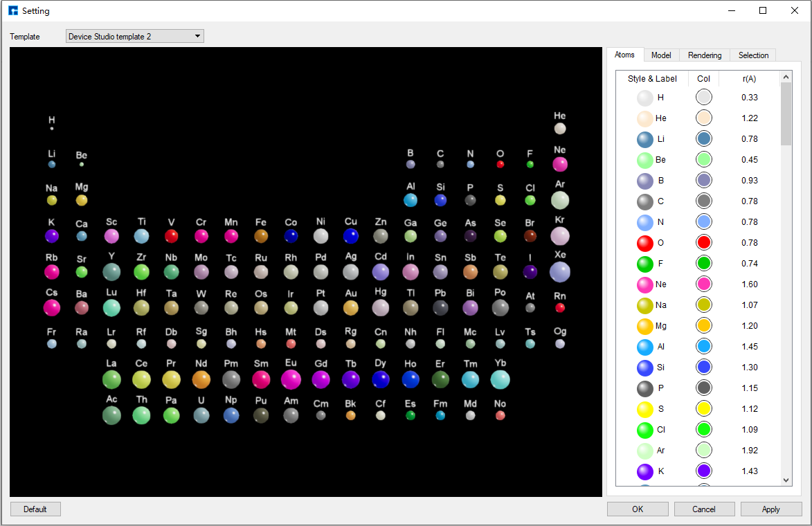Click the Helium atom in periodic table
This screenshot has width=812, height=526.
560,128
